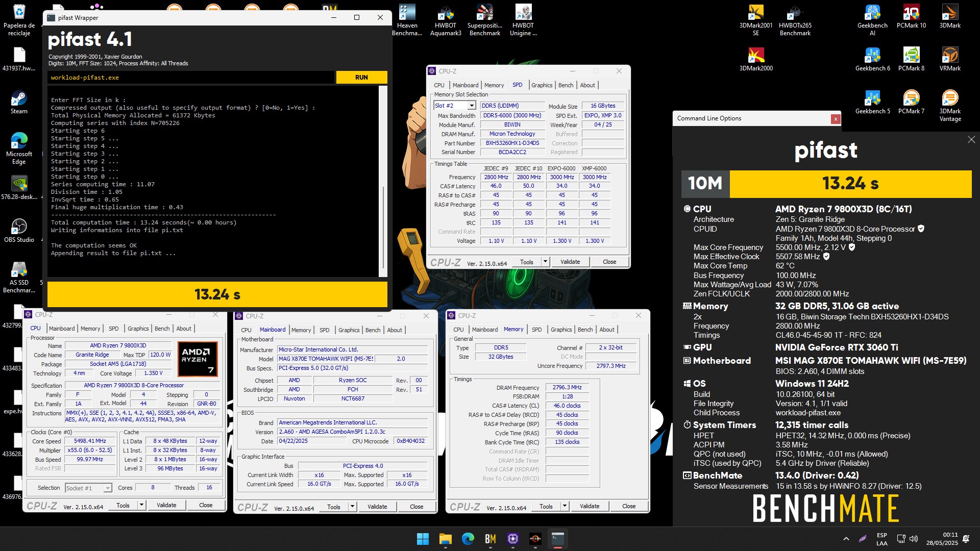980x551 pixels.
Task: Click Validate in the CPU tab CPU-Z window
Action: pyautogui.click(x=166, y=505)
